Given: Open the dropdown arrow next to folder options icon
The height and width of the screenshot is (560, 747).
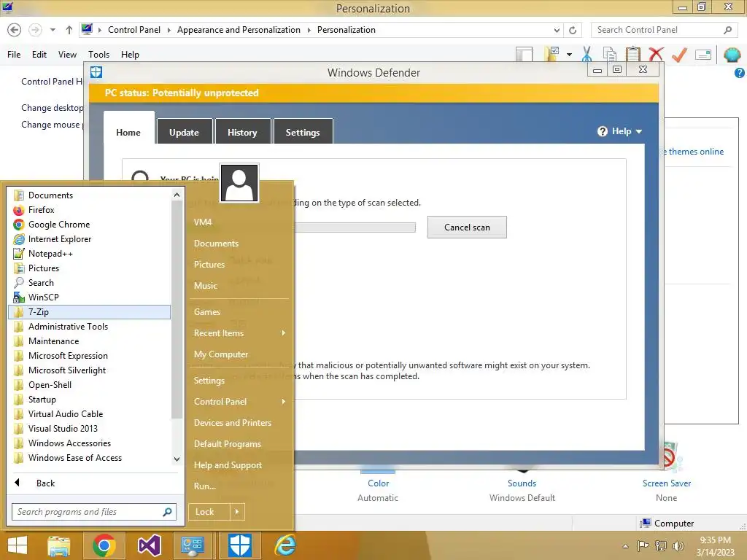Looking at the screenshot, I should point(569,54).
